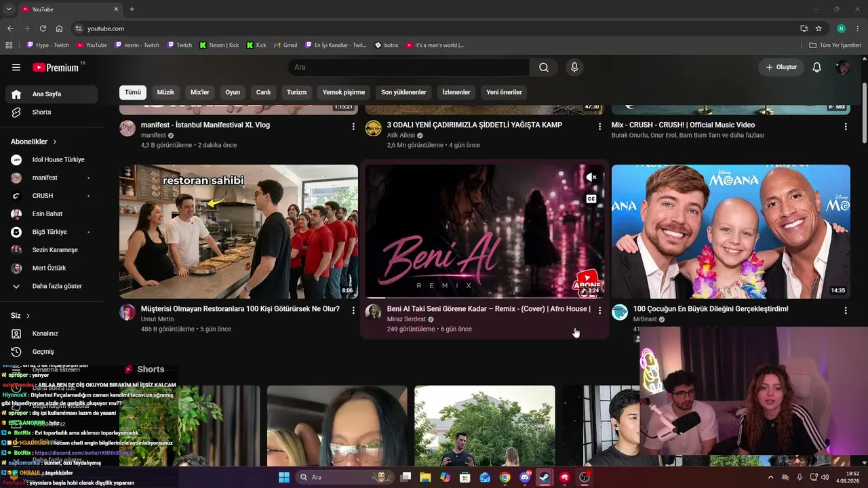
Task: Open the bookmarks bar apps grid
Action: (9, 45)
